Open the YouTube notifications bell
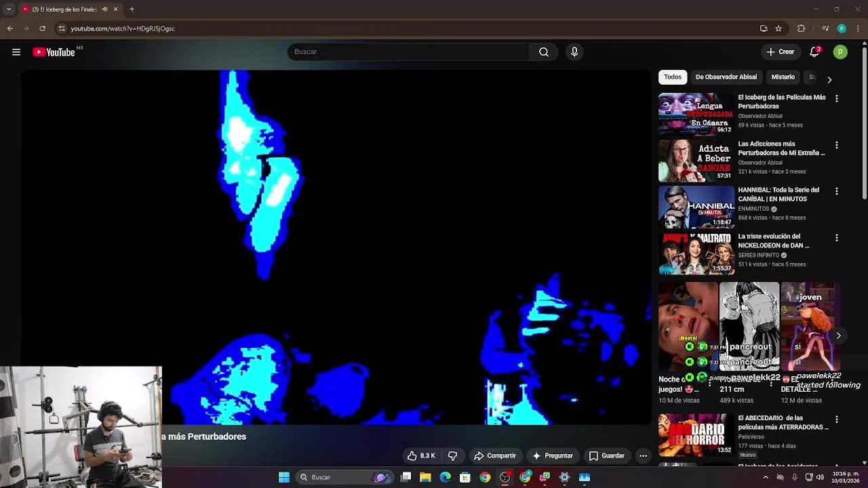This screenshot has height=488, width=868. (814, 52)
